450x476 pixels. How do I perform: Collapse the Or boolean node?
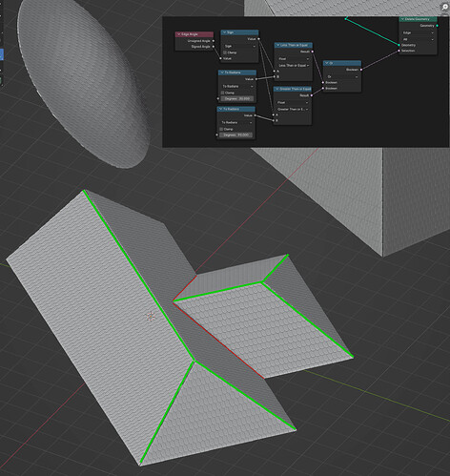click(327, 63)
